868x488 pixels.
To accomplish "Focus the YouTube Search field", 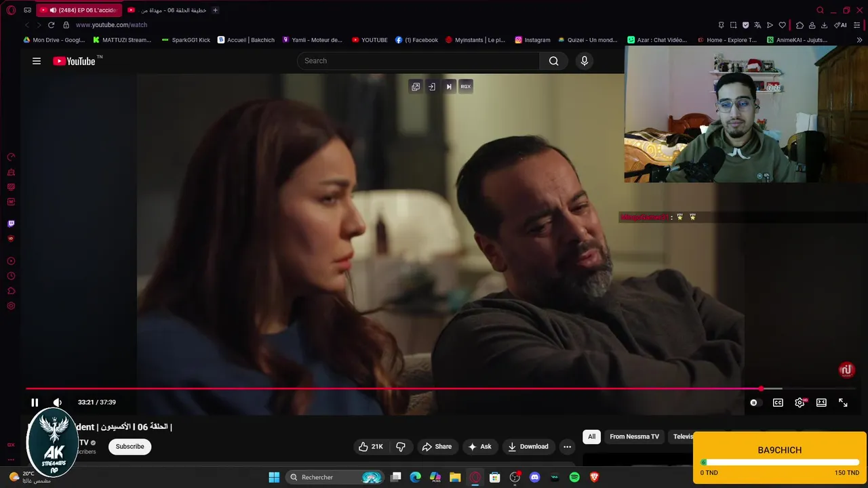I will coord(418,61).
